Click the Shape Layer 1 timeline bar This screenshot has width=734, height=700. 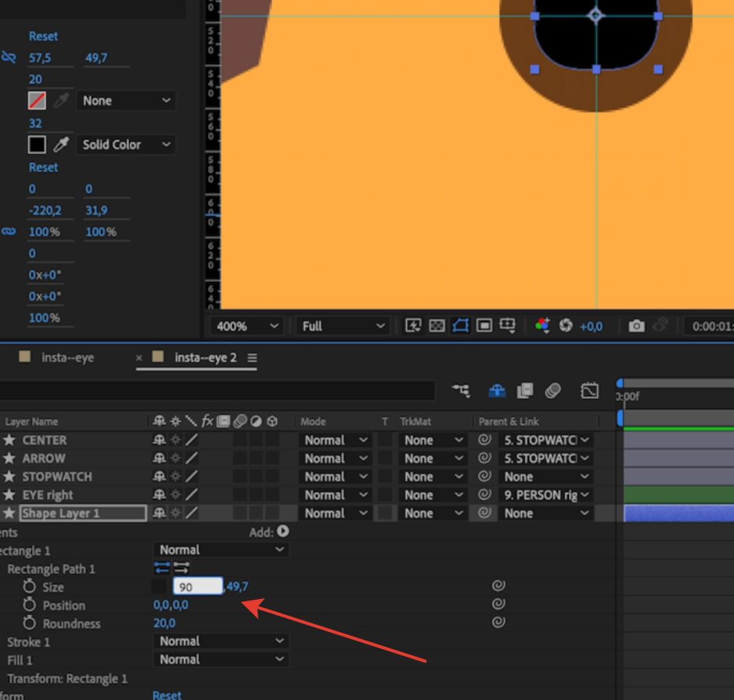[x=678, y=513]
